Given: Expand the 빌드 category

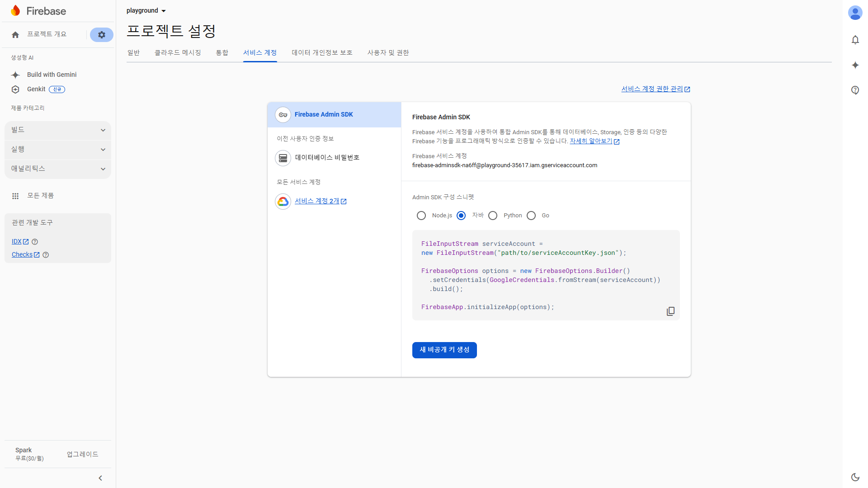Looking at the screenshot, I should tap(58, 130).
